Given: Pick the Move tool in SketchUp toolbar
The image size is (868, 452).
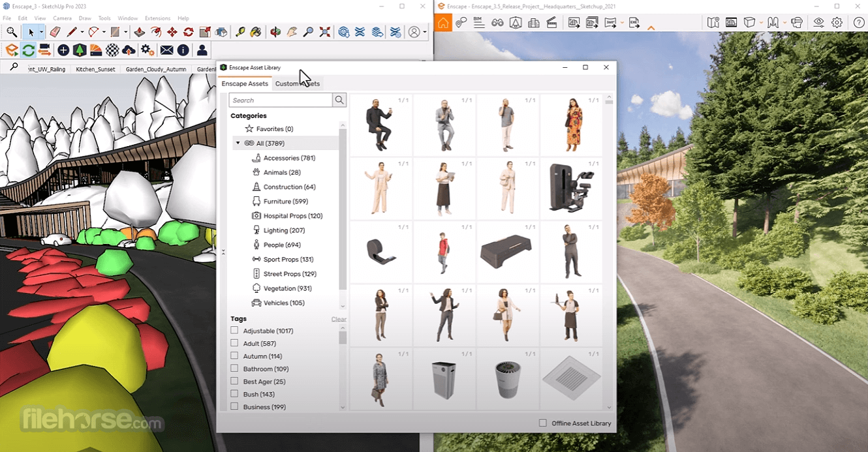Looking at the screenshot, I should tap(172, 32).
